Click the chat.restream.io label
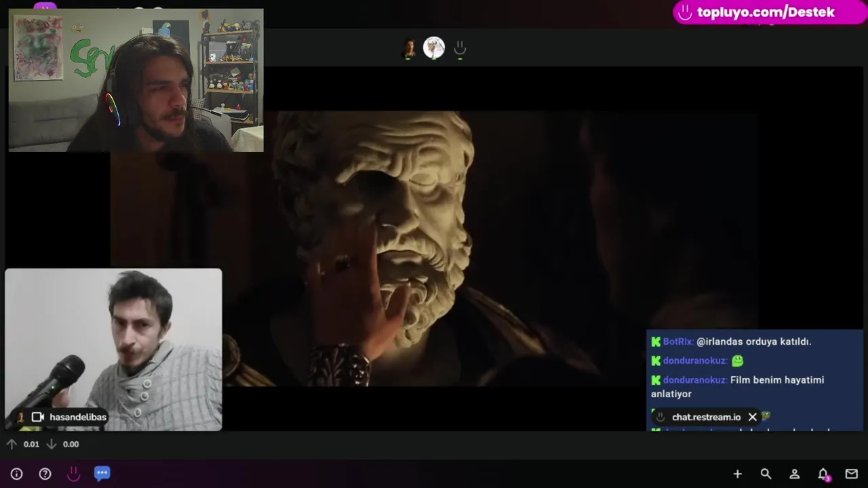The height and width of the screenshot is (488, 868). pyautogui.click(x=706, y=417)
